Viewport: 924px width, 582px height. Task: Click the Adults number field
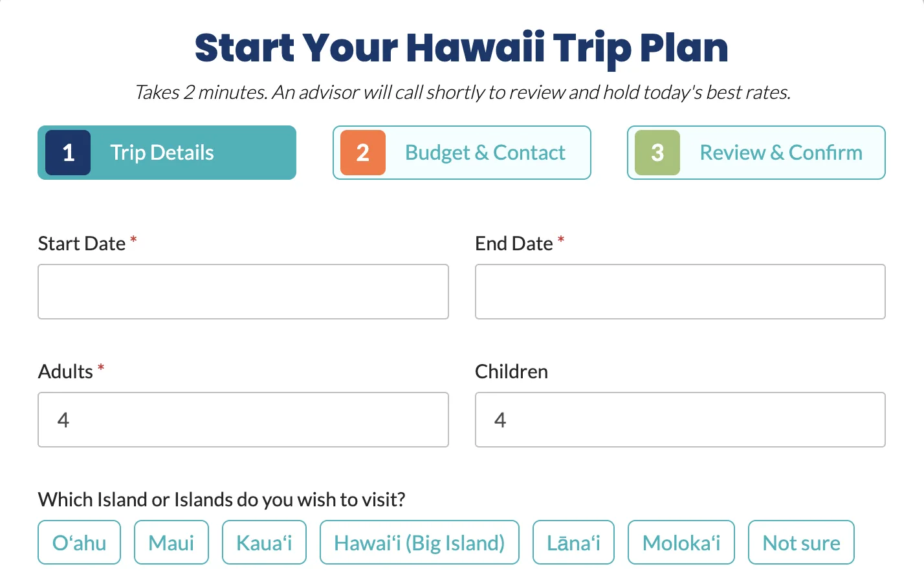[x=243, y=420]
